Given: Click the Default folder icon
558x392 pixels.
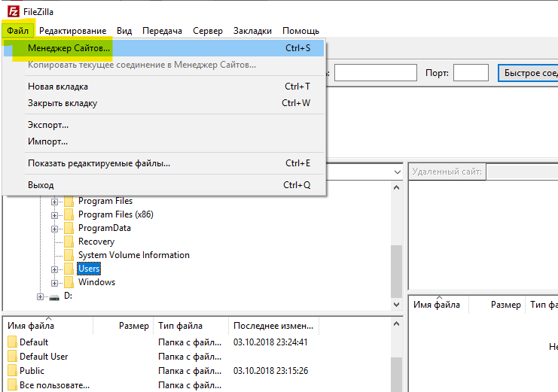Looking at the screenshot, I should [12, 342].
